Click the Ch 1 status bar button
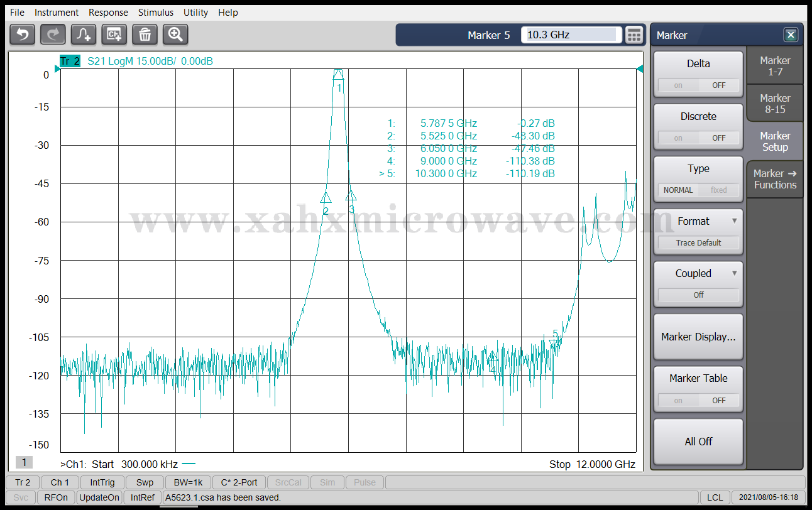 [60, 482]
